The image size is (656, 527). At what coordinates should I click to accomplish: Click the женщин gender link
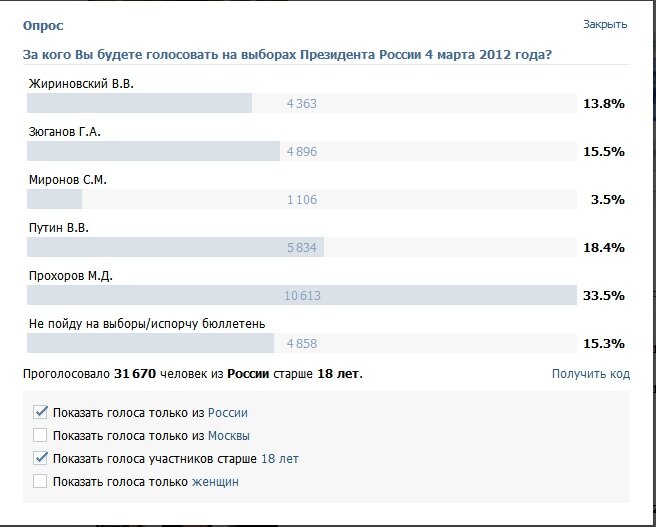pyautogui.click(x=215, y=482)
